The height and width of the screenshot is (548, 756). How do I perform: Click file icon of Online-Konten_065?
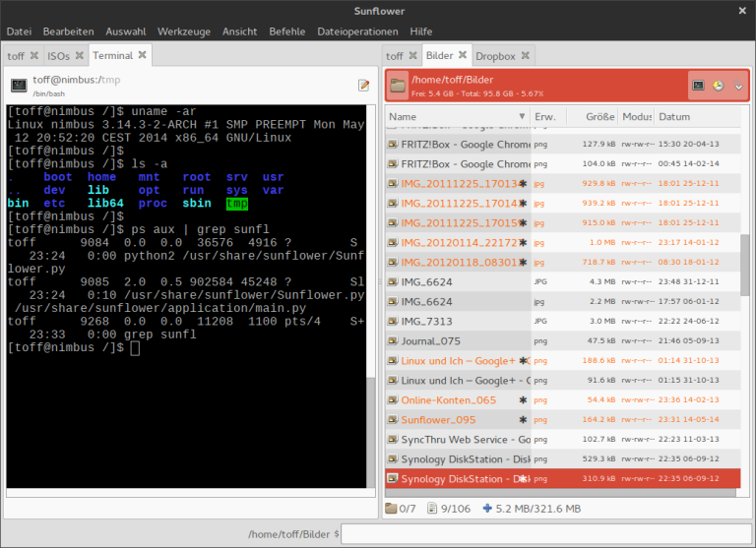[x=393, y=399]
